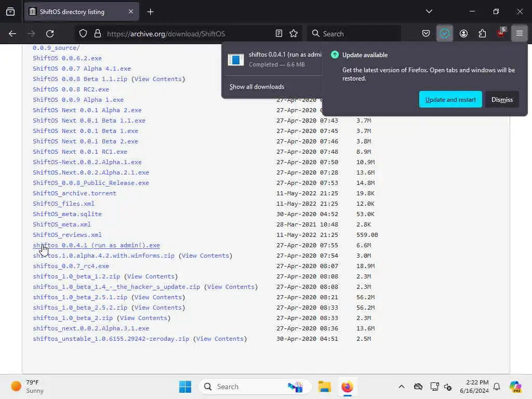Download ShiftOS_0.0.8_Public_Release.exe

91,183
